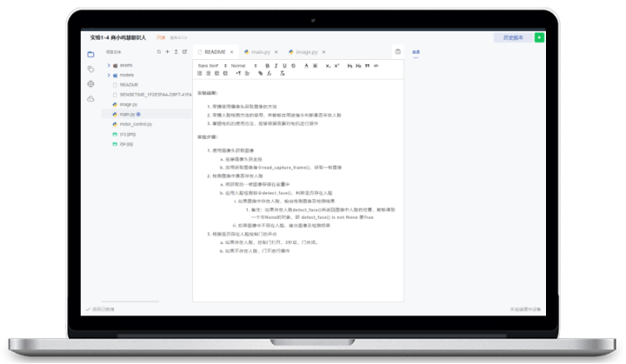
Task: Click the 历史版本 button
Action: (513, 37)
